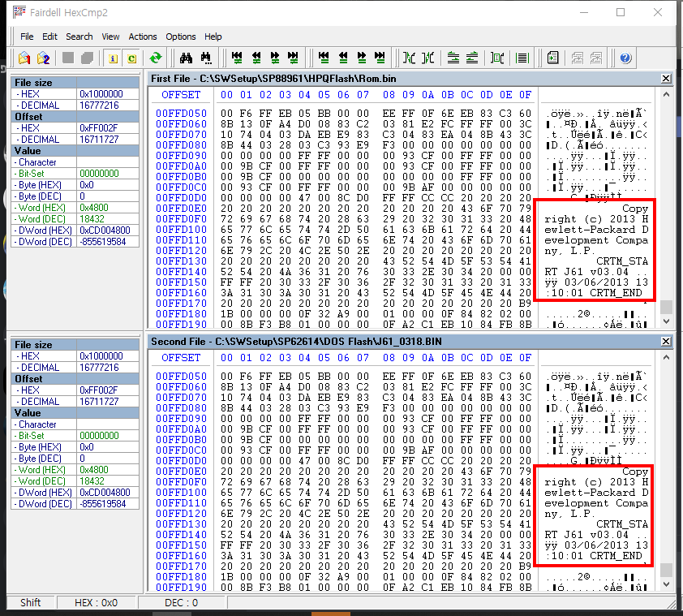Image resolution: width=683 pixels, height=616 pixels.
Task: Toggle the yellow 'c' toolbar button
Action: 131,58
